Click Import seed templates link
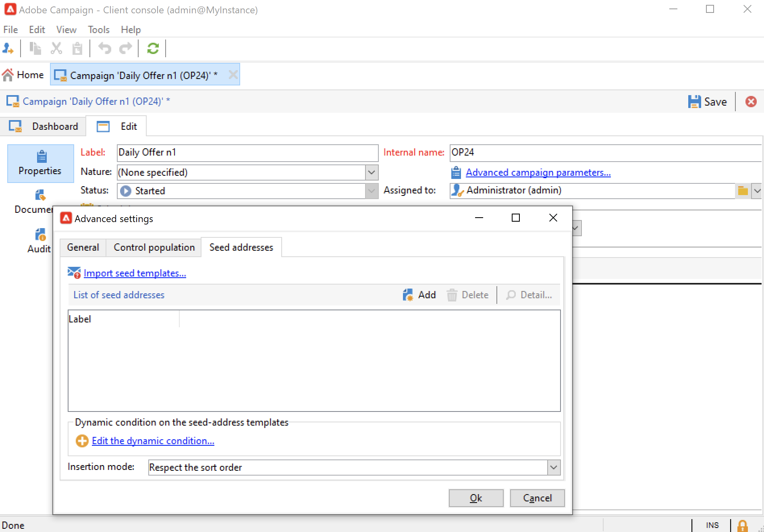This screenshot has height=532, width=764. (135, 273)
